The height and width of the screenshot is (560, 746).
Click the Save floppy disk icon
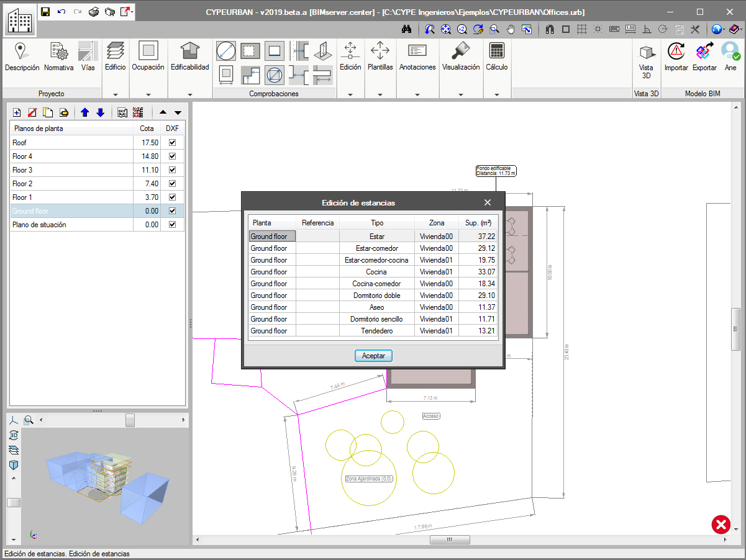coord(45,12)
